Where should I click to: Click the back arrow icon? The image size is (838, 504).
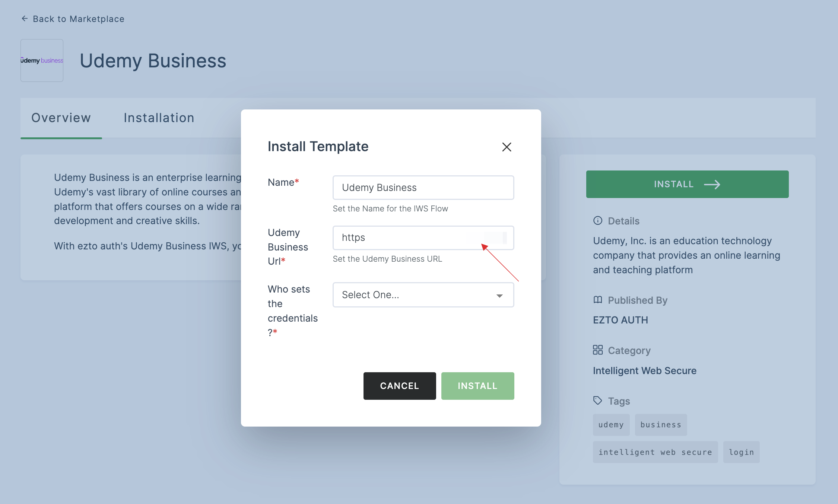coord(25,19)
